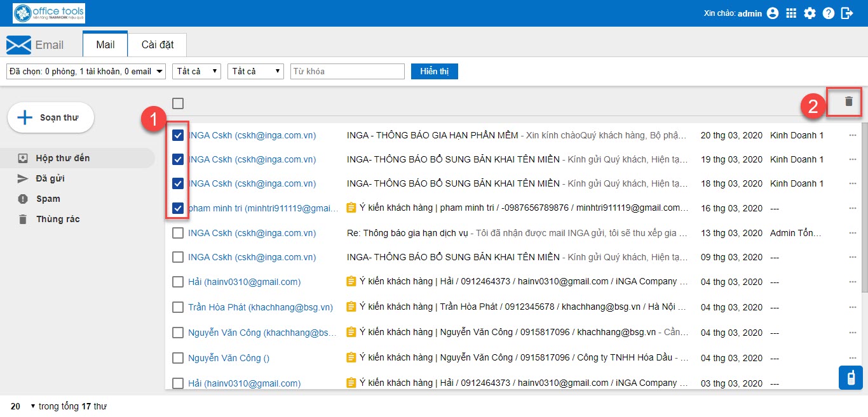Open subject 'Re: Thông báo gia hạn dịch vụ'
Image resolution: width=868 pixels, height=417 pixels.
[x=407, y=233]
